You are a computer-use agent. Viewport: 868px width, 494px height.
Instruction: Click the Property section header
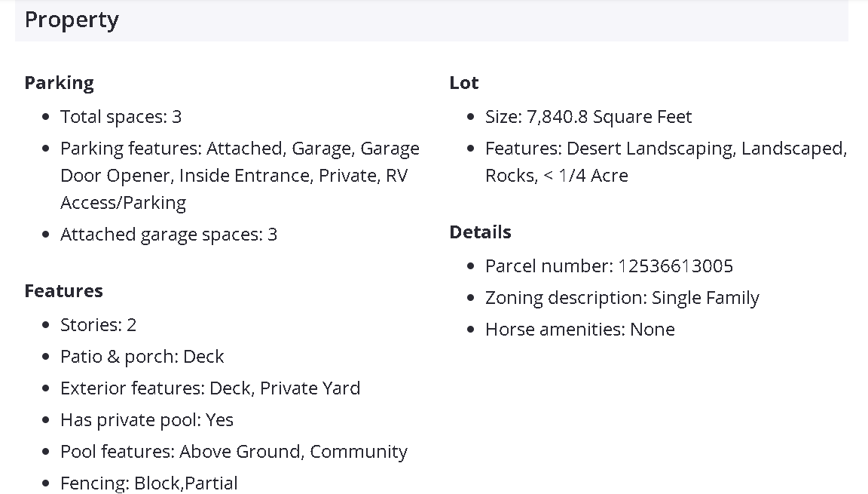coord(72,20)
